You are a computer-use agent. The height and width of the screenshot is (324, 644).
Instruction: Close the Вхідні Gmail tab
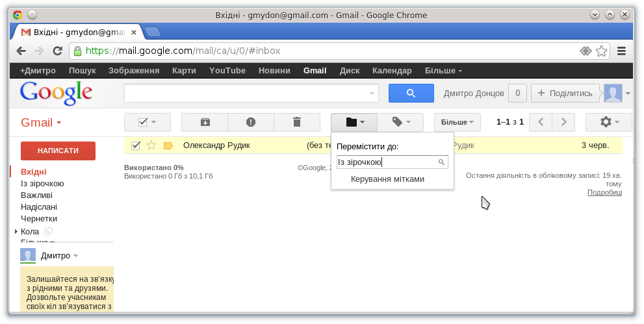133,32
